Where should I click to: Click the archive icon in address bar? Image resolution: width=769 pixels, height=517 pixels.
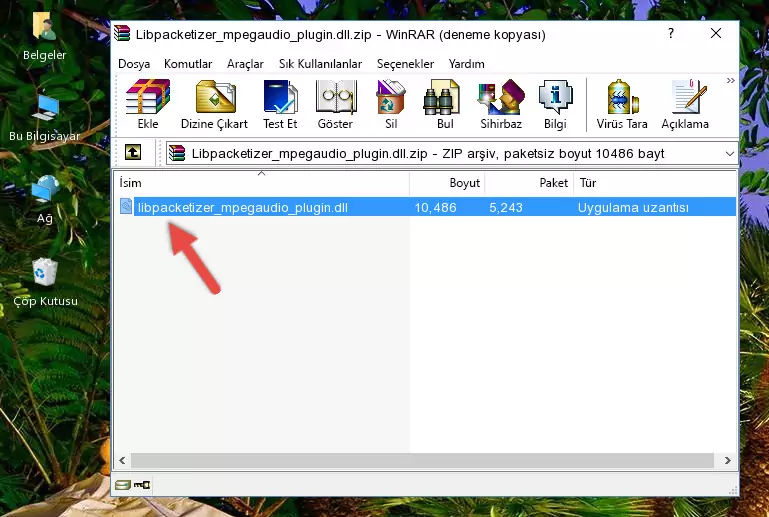click(177, 153)
